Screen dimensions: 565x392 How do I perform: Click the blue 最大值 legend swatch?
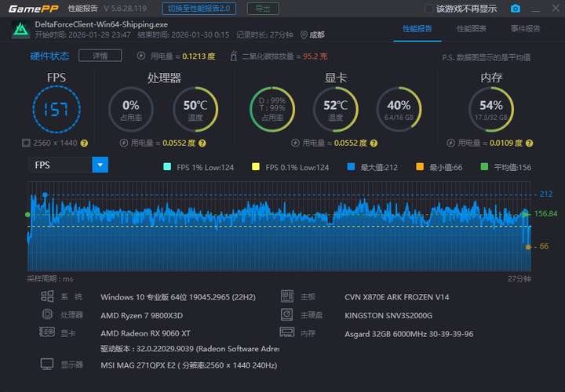click(351, 167)
